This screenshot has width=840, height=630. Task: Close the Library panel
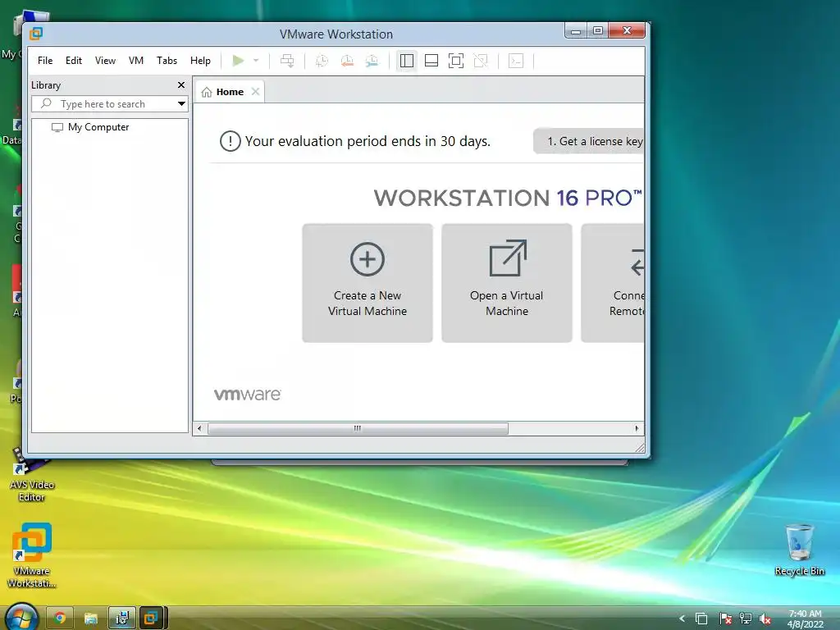tap(181, 84)
